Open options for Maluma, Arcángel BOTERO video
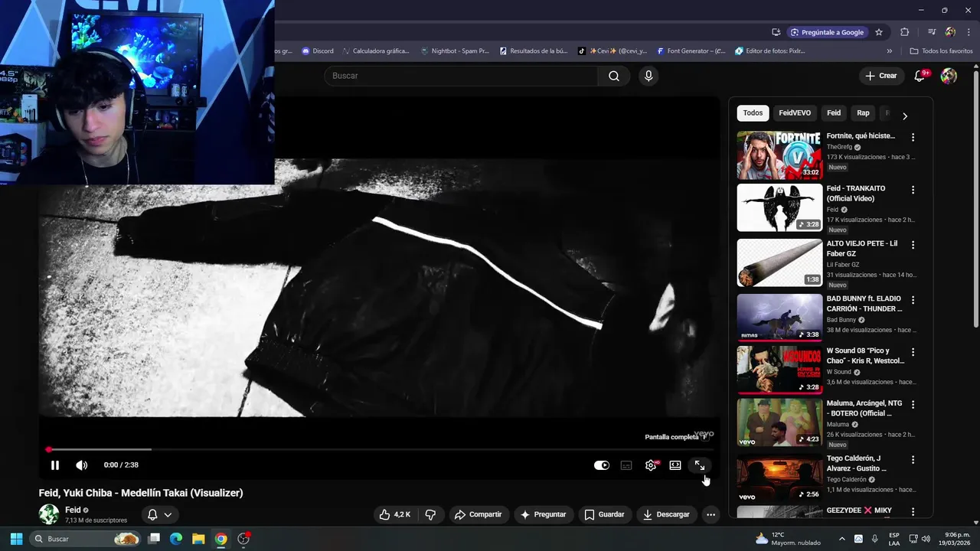The width and height of the screenshot is (980, 551). coord(913,404)
